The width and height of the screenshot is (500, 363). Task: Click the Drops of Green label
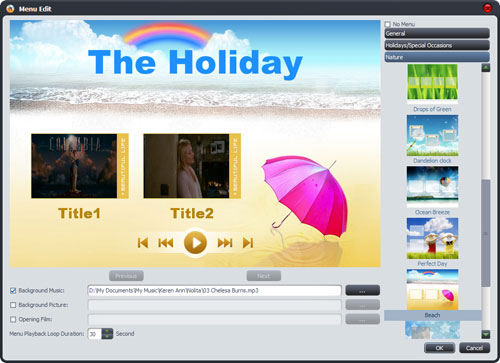(x=432, y=109)
